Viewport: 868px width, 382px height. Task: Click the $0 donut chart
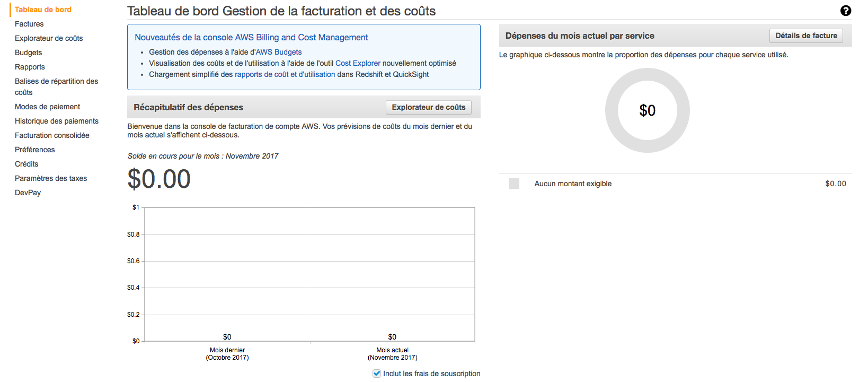point(647,110)
